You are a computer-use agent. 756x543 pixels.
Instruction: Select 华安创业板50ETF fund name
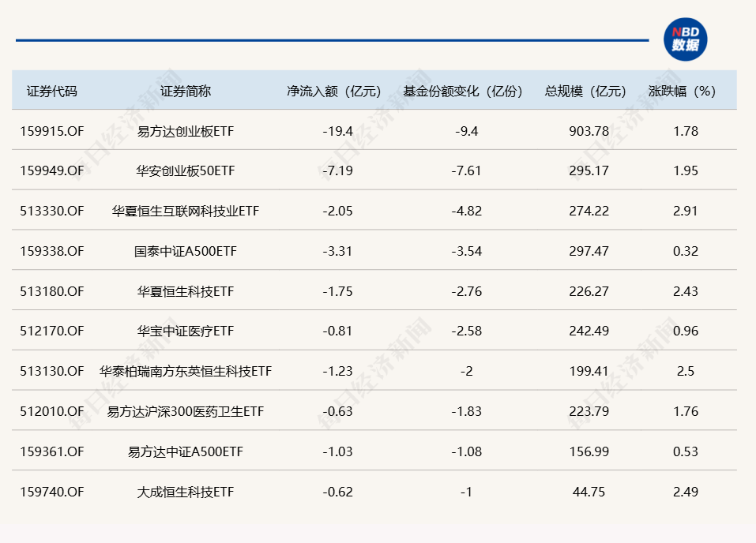pyautogui.click(x=186, y=171)
